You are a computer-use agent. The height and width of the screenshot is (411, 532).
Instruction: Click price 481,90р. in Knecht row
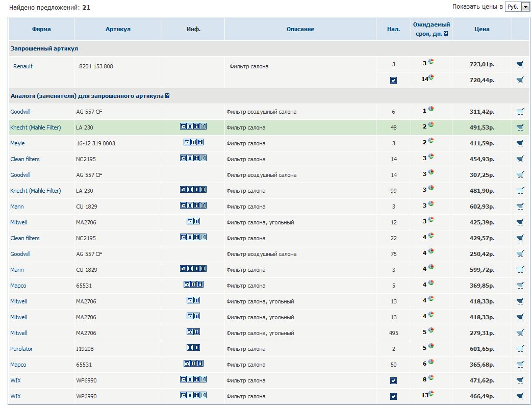[x=482, y=191]
